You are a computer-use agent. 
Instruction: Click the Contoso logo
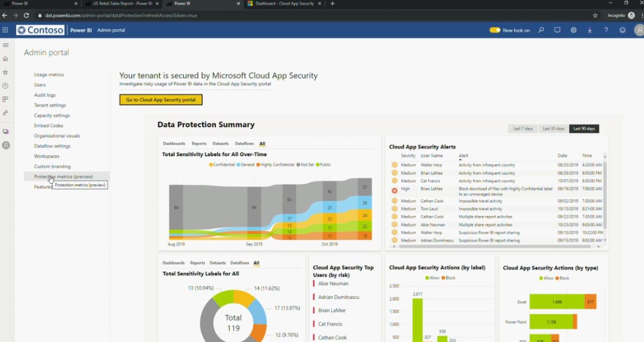coord(41,30)
